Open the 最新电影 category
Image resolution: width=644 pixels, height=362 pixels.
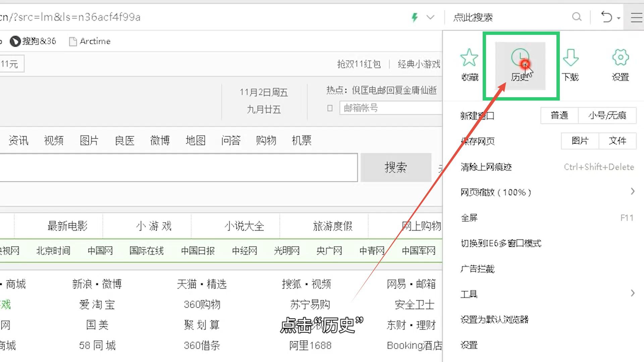pyautogui.click(x=67, y=226)
